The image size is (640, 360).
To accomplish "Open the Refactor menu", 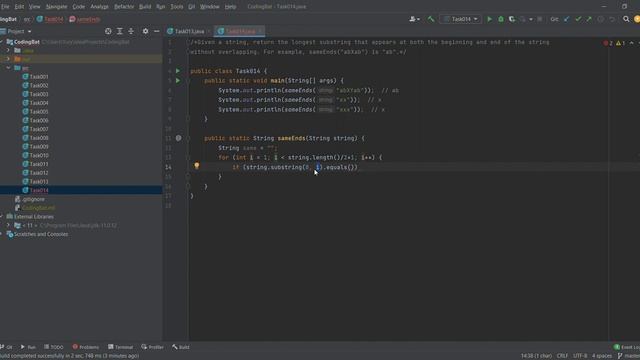I will 124,7.
